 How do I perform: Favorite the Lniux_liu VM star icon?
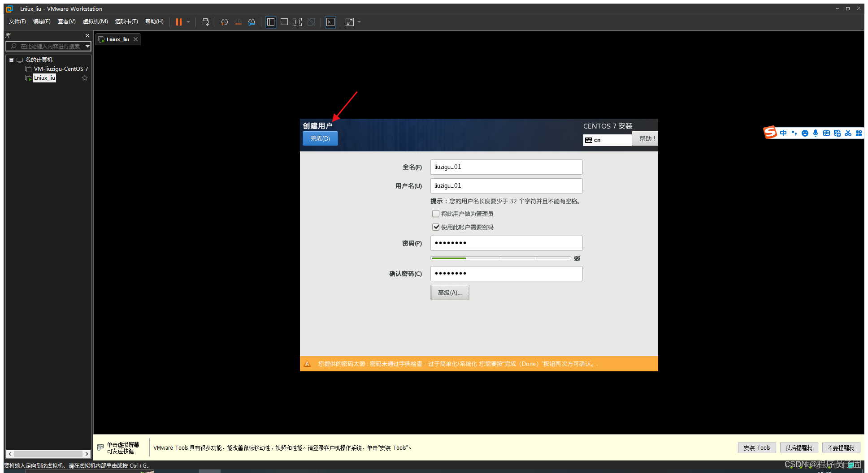click(x=85, y=78)
